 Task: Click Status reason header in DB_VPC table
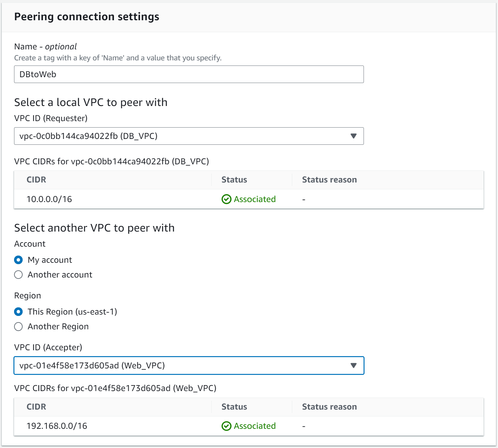pos(329,180)
